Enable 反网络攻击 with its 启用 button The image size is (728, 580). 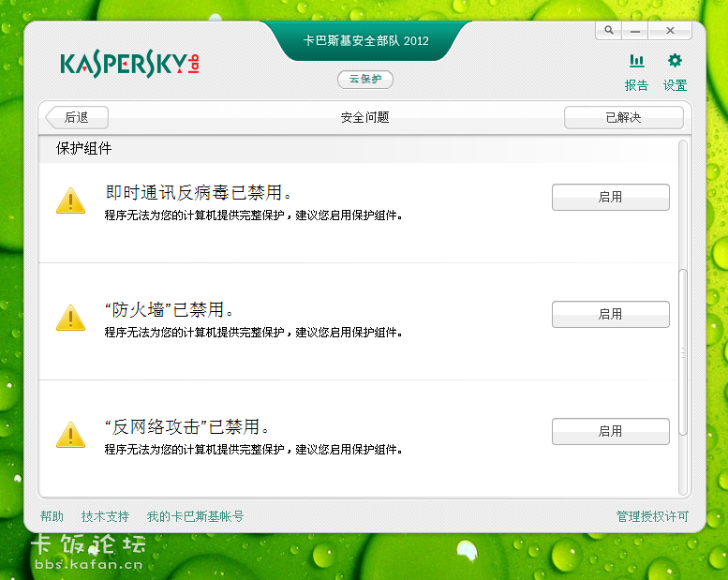611,431
